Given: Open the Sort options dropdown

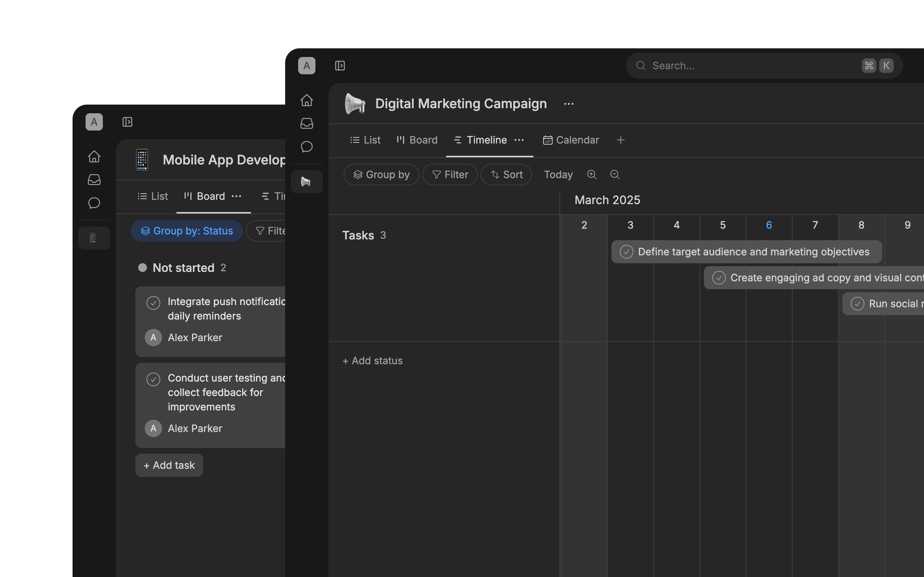Looking at the screenshot, I should tap(506, 175).
